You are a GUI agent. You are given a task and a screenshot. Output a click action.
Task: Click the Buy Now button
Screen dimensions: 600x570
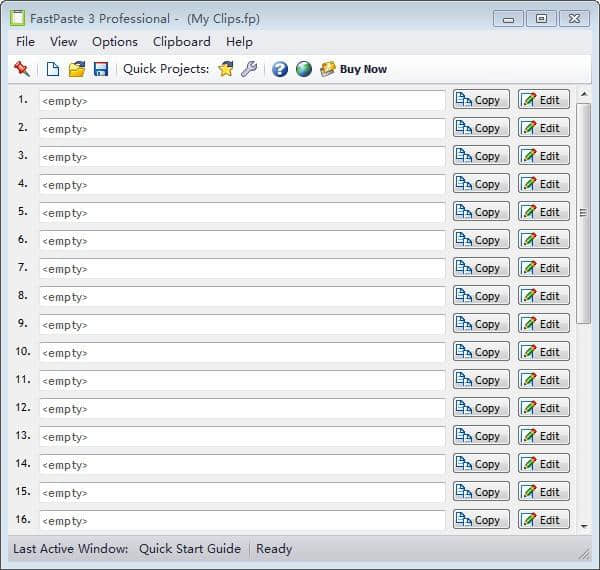[353, 69]
